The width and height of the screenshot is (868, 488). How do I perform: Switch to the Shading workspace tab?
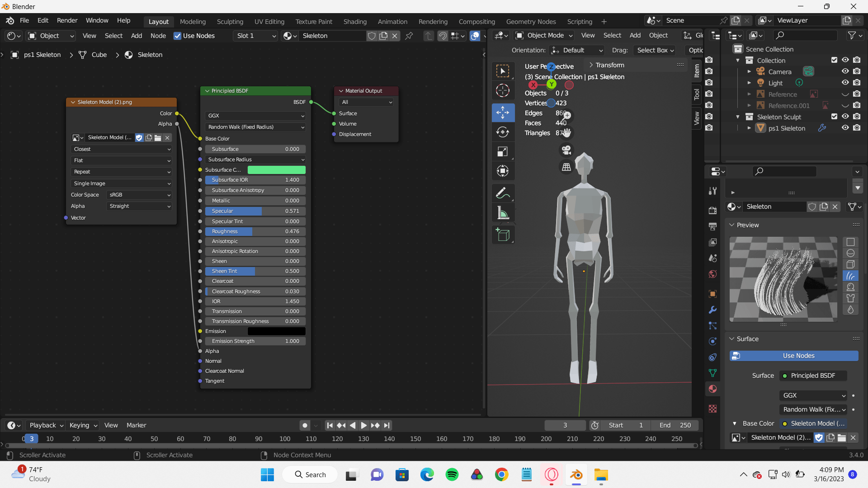[355, 21]
